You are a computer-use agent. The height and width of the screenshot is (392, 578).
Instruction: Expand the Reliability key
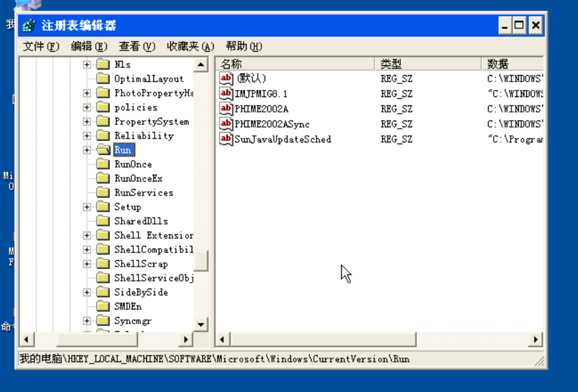(87, 136)
